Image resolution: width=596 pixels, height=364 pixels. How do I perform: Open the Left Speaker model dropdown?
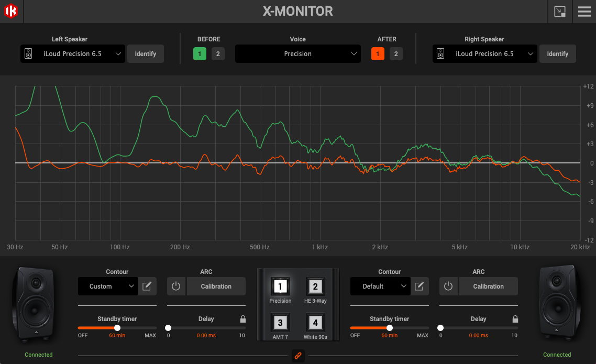tap(73, 53)
